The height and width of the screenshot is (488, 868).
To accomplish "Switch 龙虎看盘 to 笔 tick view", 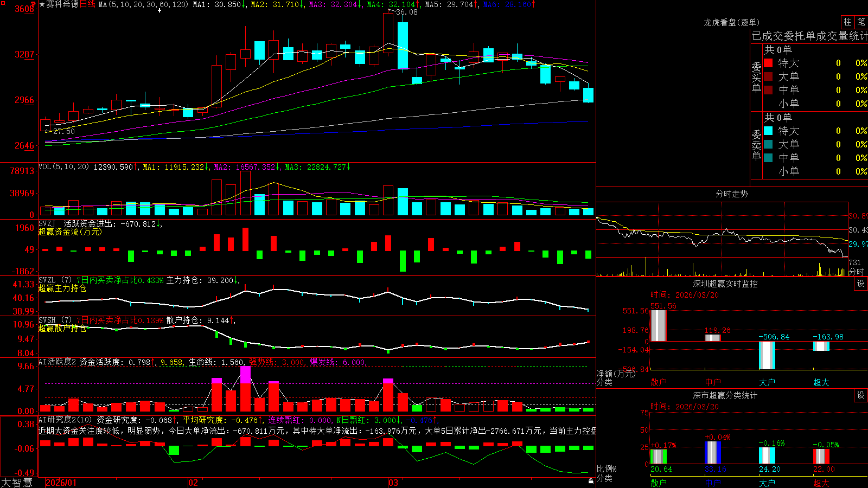I will tap(861, 22).
